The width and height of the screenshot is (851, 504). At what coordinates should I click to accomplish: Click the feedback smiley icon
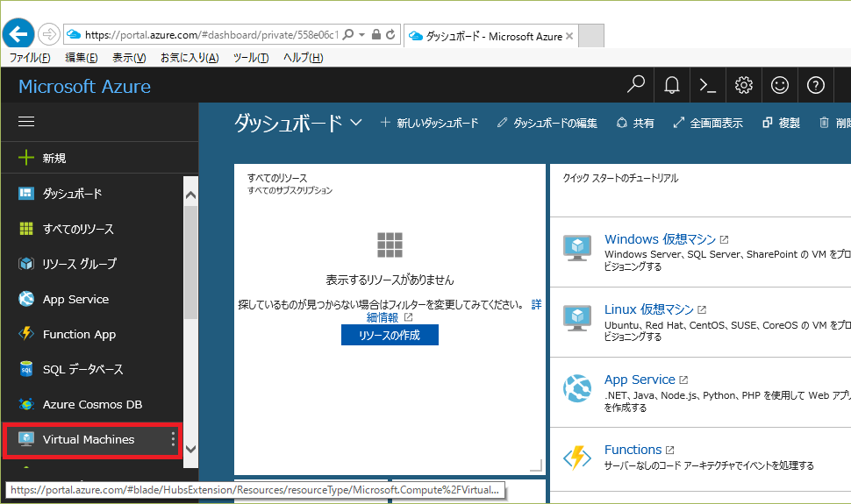(779, 85)
